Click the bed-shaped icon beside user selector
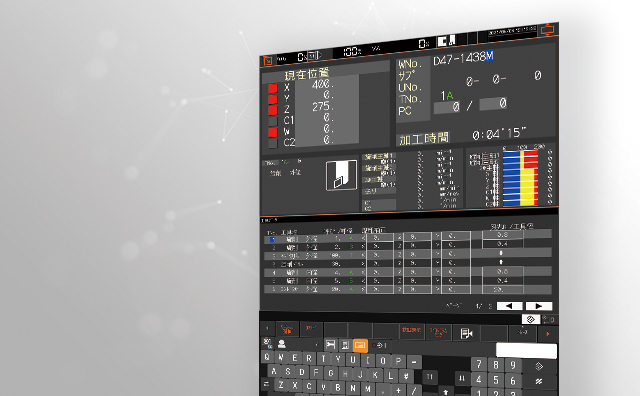This screenshot has height=396, width=640. (331, 345)
